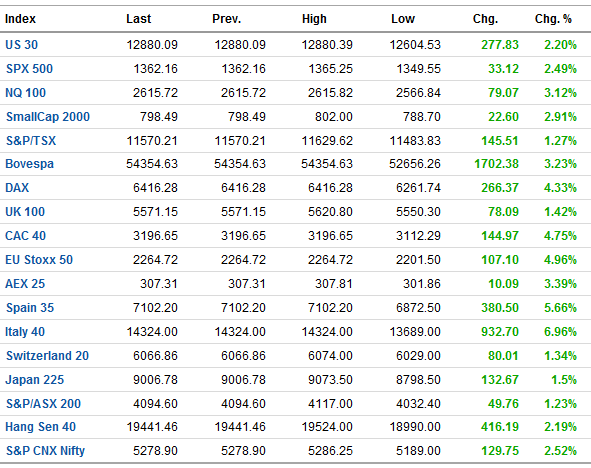Click the Chg. % column header

[553, 19]
